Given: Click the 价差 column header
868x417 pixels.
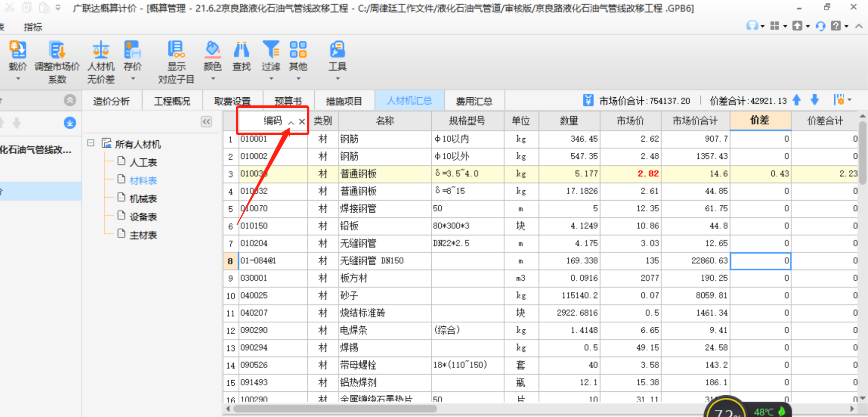Looking at the screenshot, I should tap(760, 120).
